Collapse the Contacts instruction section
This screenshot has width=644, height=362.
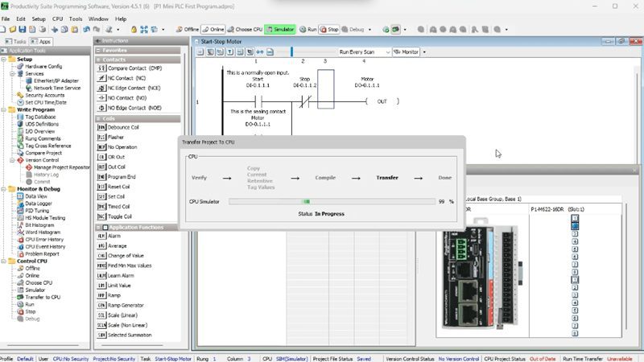(x=98, y=60)
